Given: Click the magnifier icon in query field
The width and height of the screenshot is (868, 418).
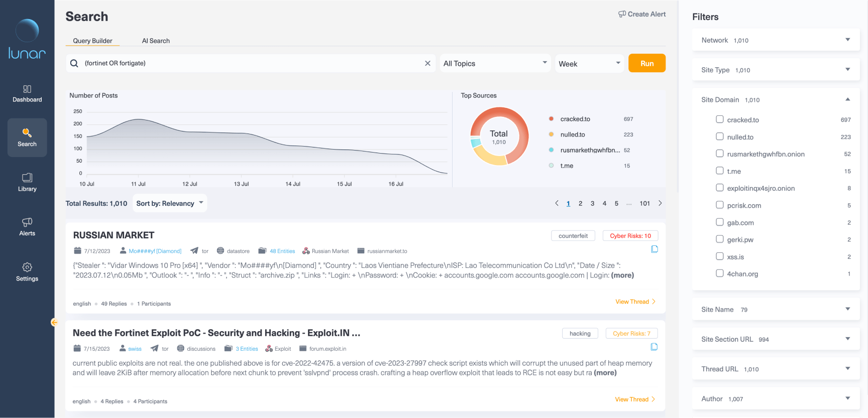Looking at the screenshot, I should (74, 63).
